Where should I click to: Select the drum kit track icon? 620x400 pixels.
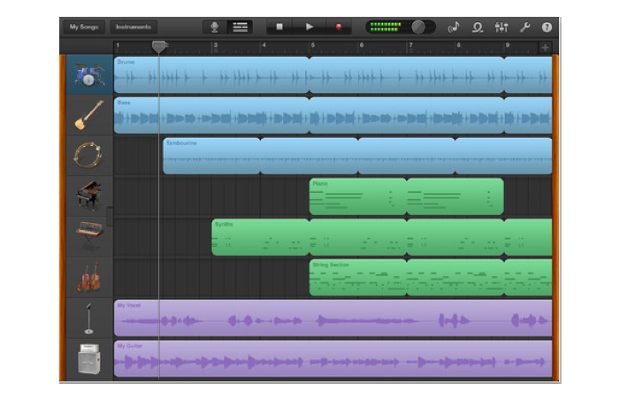point(89,75)
